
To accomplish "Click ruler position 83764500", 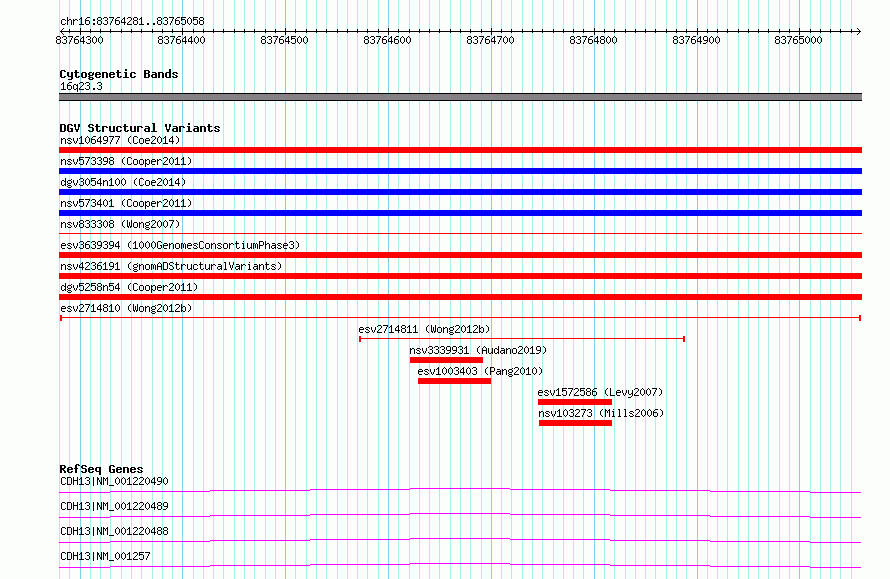I will tap(284, 40).
